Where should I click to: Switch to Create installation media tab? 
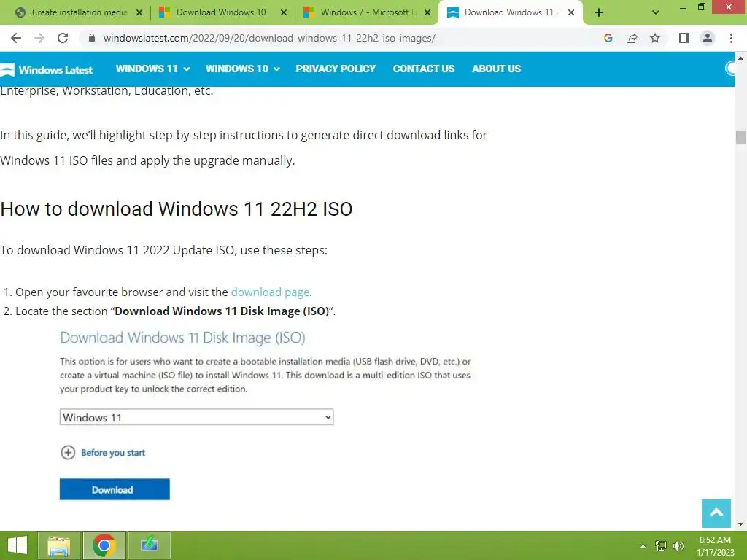click(x=79, y=12)
